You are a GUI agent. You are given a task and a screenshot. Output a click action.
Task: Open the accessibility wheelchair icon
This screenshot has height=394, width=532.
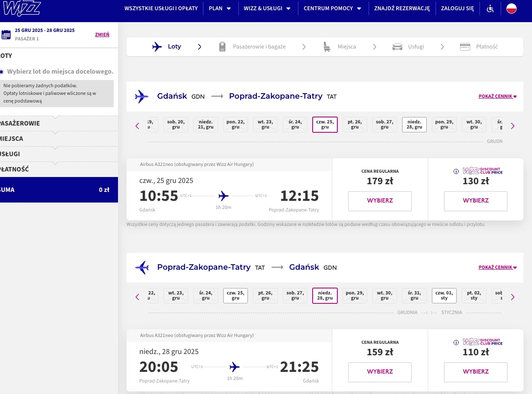pyautogui.click(x=490, y=9)
